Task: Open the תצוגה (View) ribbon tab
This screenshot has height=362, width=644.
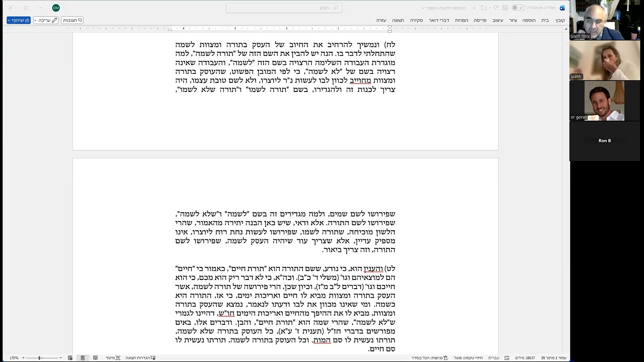Action: point(398,20)
